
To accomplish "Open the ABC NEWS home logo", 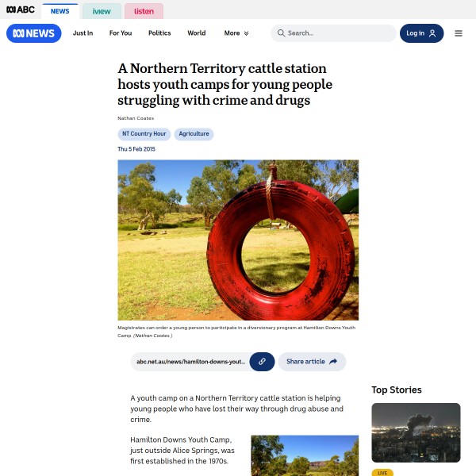I will [x=33, y=33].
